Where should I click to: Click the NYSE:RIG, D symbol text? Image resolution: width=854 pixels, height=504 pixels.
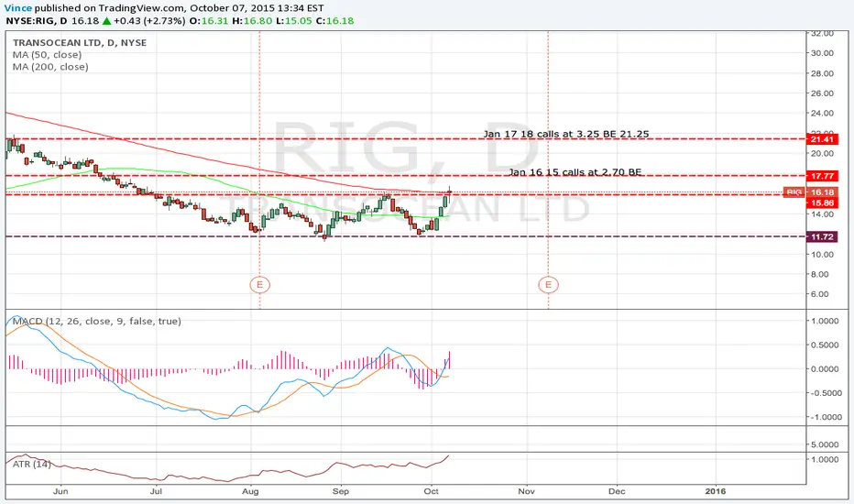[37, 21]
